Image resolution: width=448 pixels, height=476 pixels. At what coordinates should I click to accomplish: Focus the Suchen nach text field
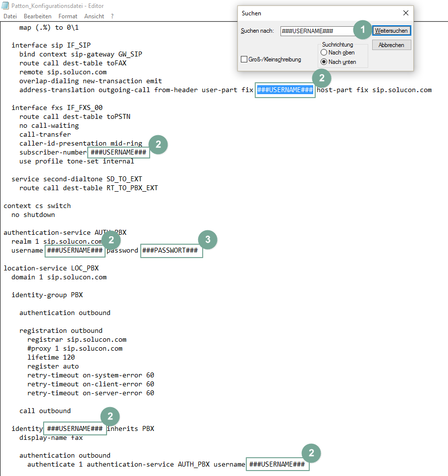pos(317,31)
